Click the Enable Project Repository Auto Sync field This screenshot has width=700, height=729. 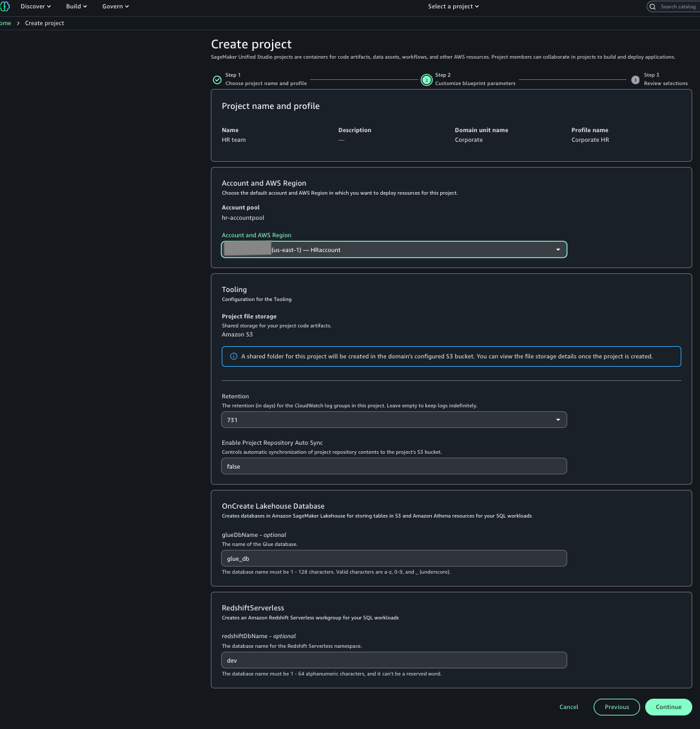[394, 466]
